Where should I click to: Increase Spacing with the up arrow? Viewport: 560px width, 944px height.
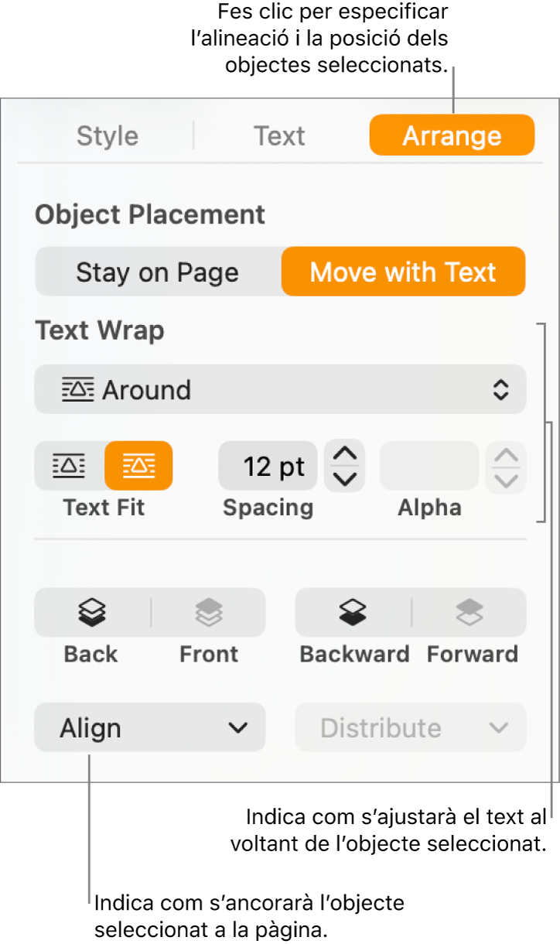click(x=344, y=453)
